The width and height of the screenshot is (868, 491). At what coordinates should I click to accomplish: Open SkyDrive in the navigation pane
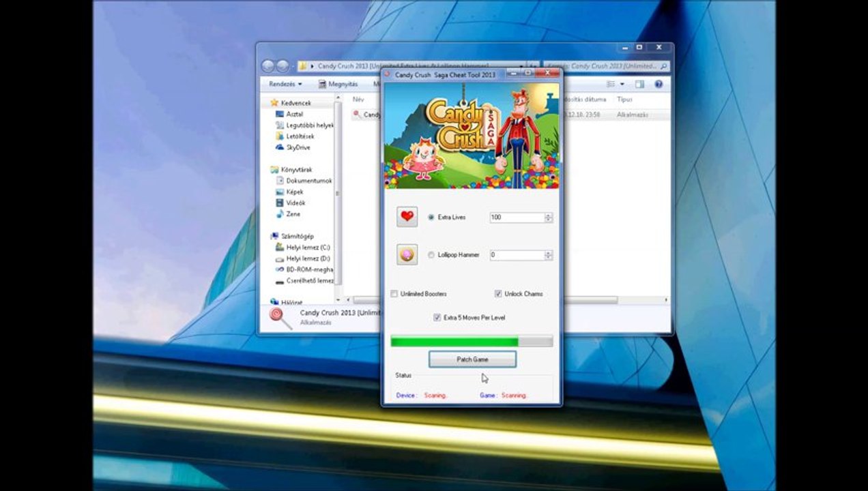(x=298, y=147)
